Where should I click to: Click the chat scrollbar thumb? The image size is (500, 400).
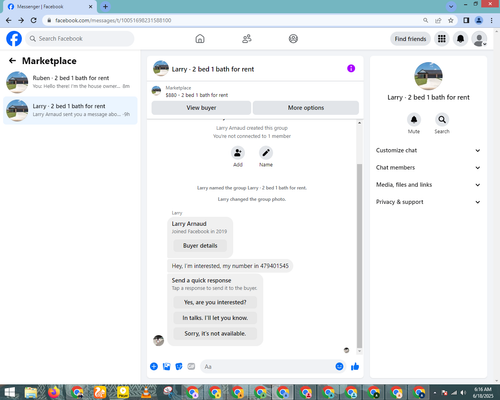[359, 256]
